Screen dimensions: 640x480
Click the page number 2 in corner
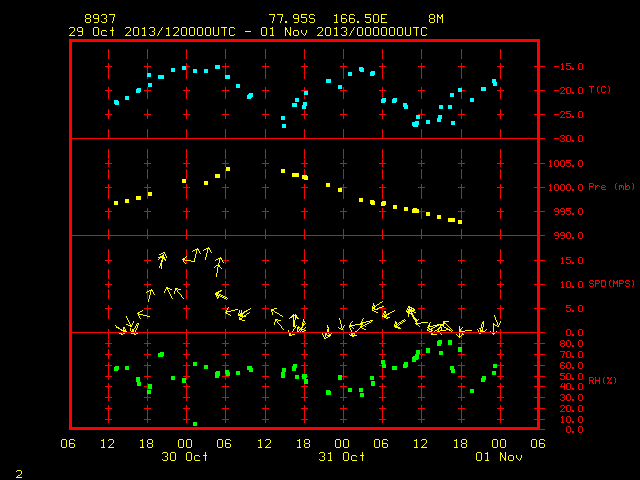[19, 474]
